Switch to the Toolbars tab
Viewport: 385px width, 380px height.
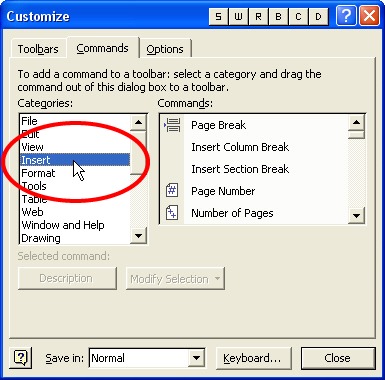(x=38, y=49)
